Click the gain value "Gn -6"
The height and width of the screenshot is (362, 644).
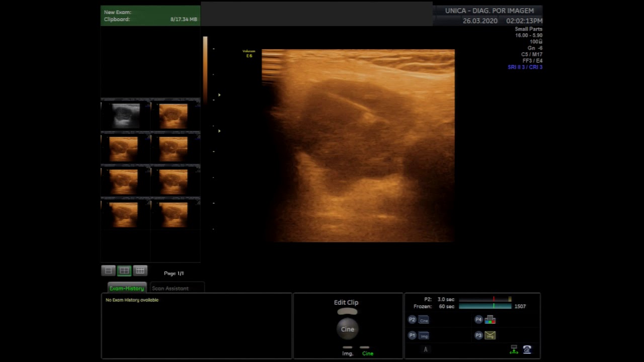pyautogui.click(x=535, y=48)
